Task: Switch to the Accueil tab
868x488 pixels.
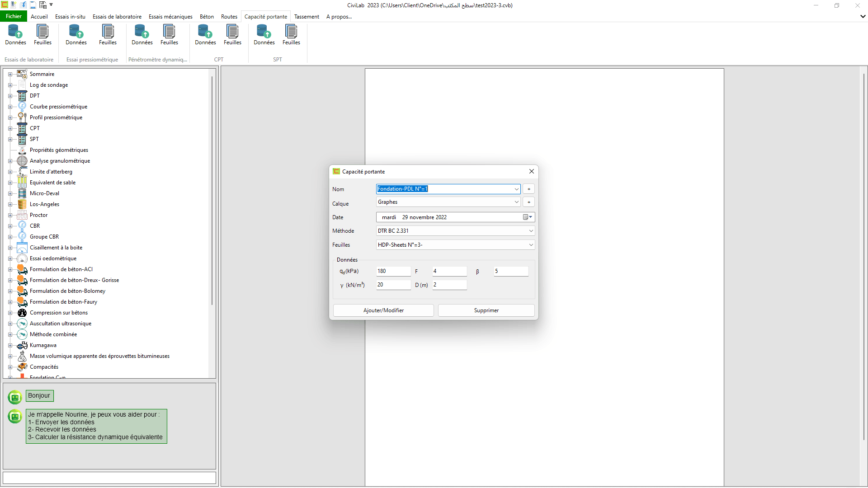Action: point(39,17)
